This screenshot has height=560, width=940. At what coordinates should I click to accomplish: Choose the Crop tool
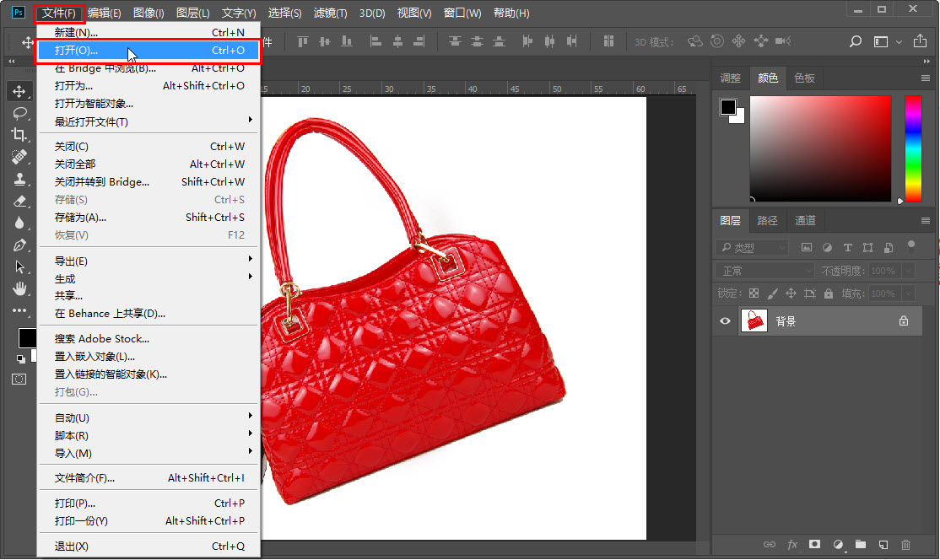pyautogui.click(x=19, y=135)
